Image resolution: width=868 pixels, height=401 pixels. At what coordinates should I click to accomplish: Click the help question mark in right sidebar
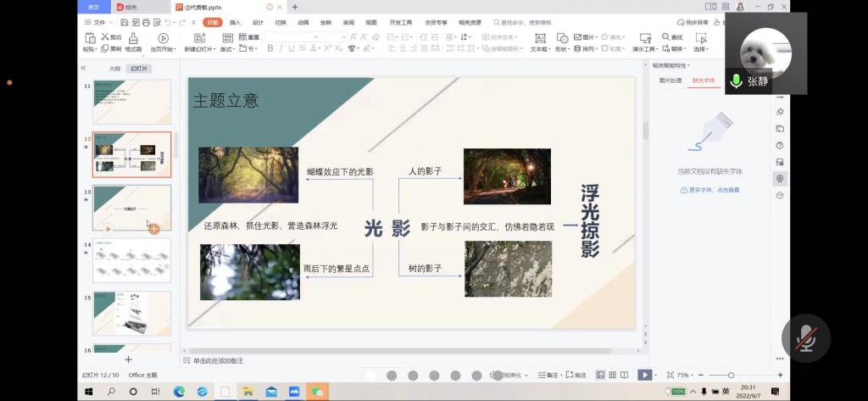pos(779,145)
